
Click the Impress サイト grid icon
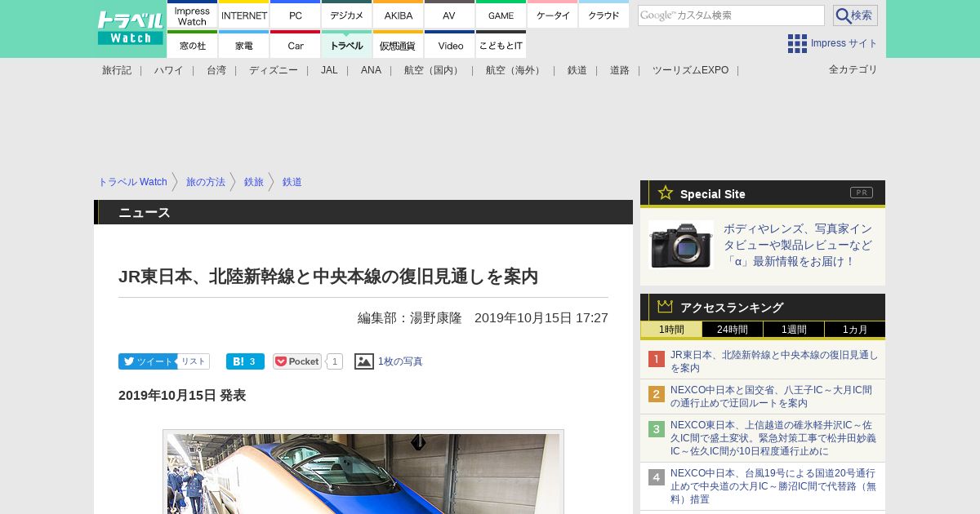pyautogui.click(x=797, y=43)
